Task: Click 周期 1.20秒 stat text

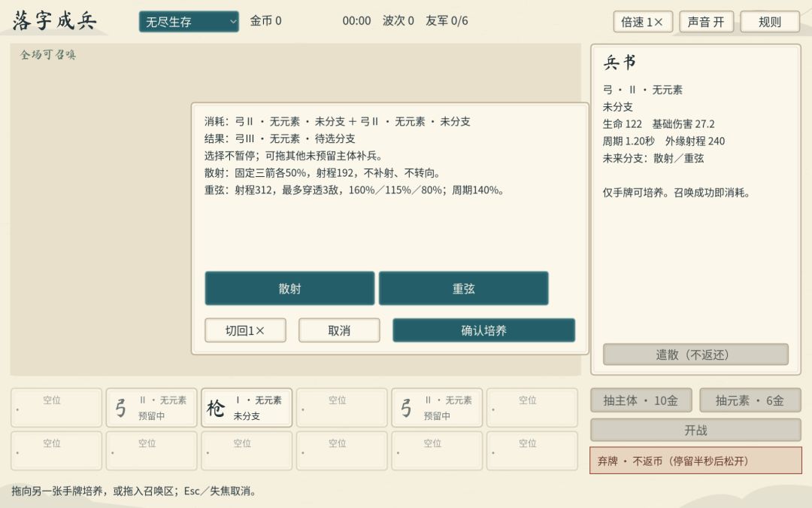Action: coord(629,141)
